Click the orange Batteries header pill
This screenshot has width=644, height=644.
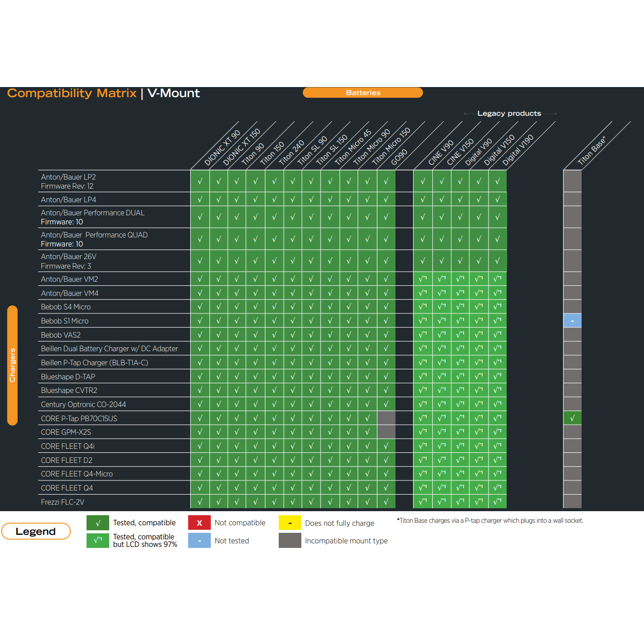pos(363,93)
